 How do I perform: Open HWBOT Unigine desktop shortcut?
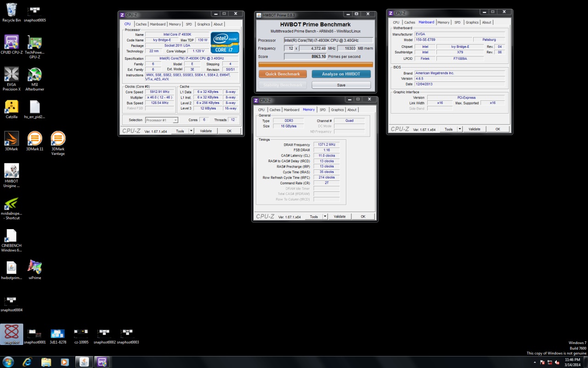coord(11,171)
